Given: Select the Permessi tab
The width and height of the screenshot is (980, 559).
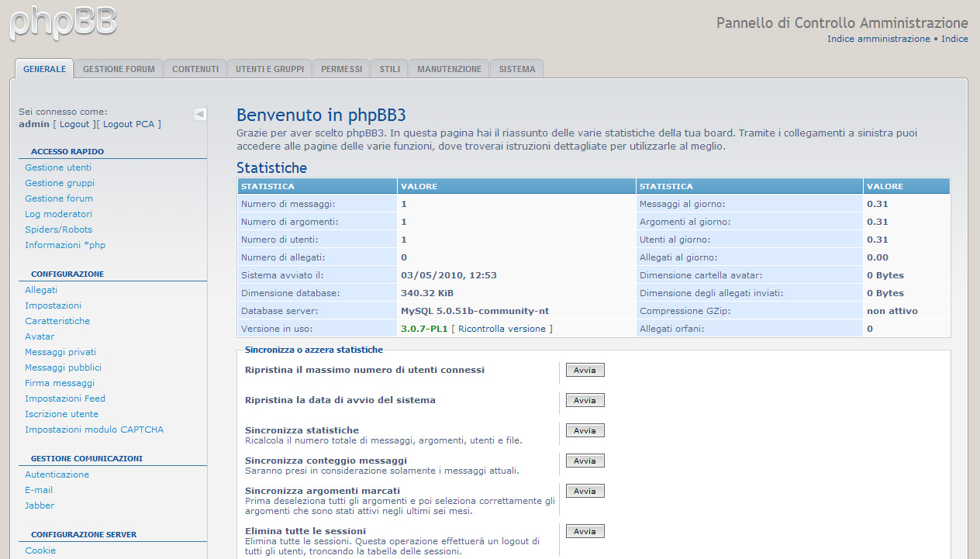Looking at the screenshot, I should click(341, 69).
